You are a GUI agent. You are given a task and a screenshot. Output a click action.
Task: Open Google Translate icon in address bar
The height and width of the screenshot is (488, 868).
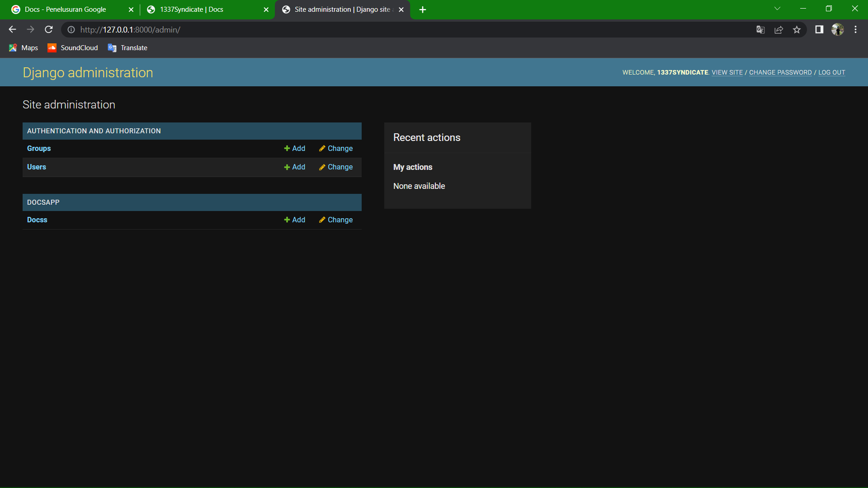(x=760, y=30)
